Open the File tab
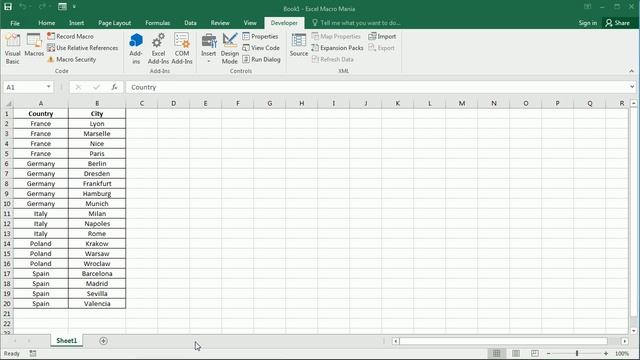The height and width of the screenshot is (360, 640). click(15, 23)
